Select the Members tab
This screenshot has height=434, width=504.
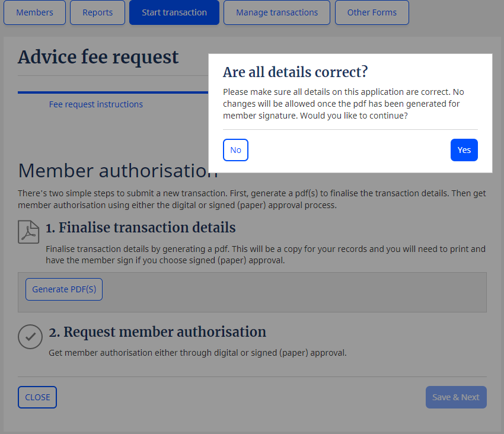pos(34,12)
